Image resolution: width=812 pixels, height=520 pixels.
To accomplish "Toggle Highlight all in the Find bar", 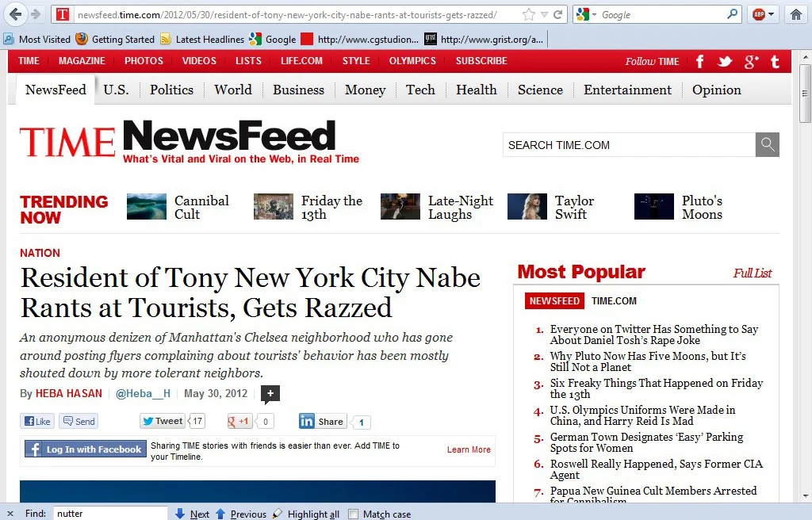I will (x=307, y=514).
